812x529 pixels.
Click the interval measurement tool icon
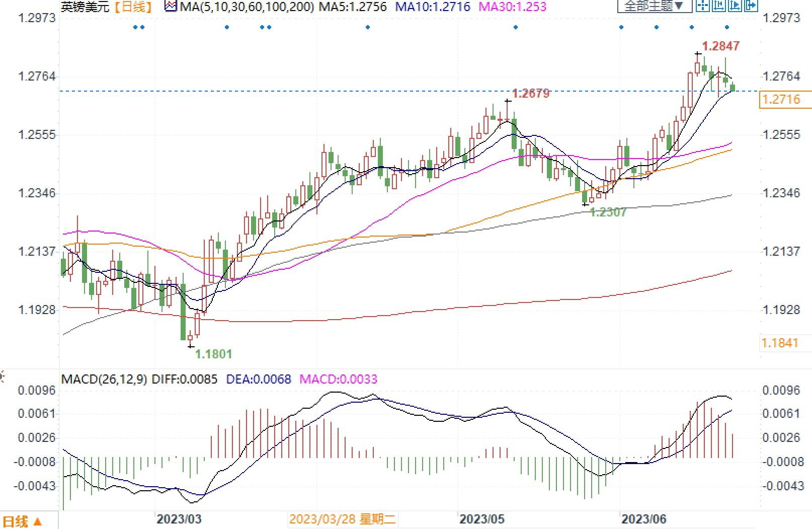[x=719, y=6]
